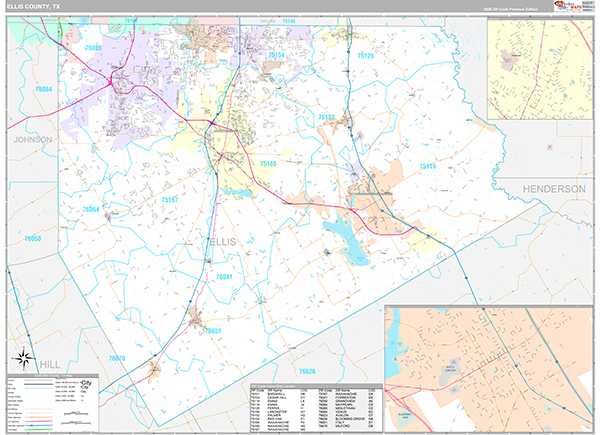Image resolution: width=600 pixels, height=435 pixels.
Task: Select ZIP code 75125 label
Action: (x=365, y=56)
